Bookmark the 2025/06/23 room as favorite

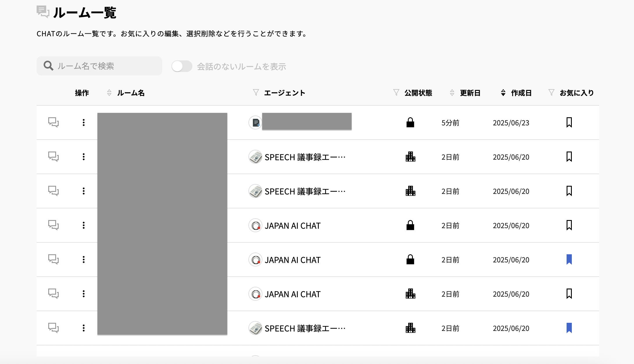tap(569, 122)
